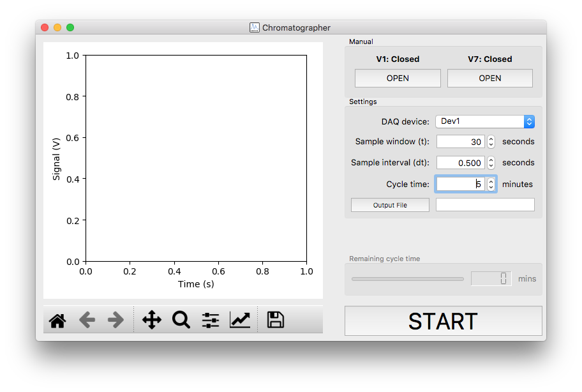Image resolution: width=582 pixels, height=392 pixels.
Task: Click the V7: Closed status label
Action: click(490, 59)
